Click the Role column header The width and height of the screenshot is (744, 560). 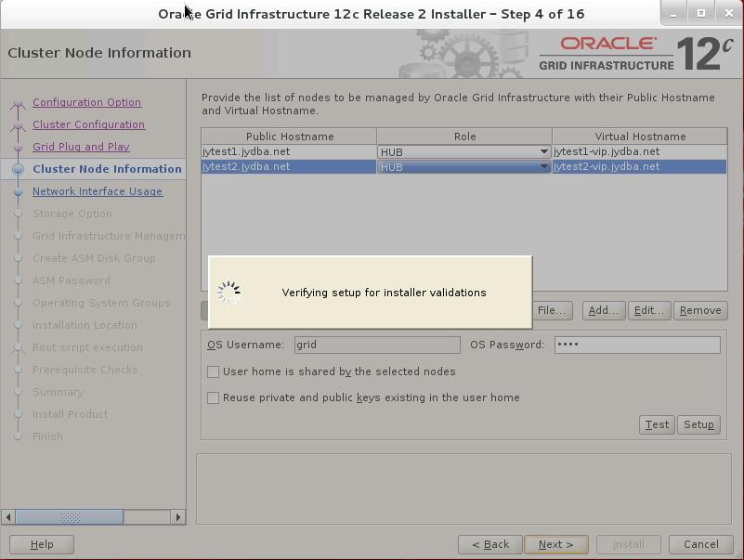(x=464, y=137)
